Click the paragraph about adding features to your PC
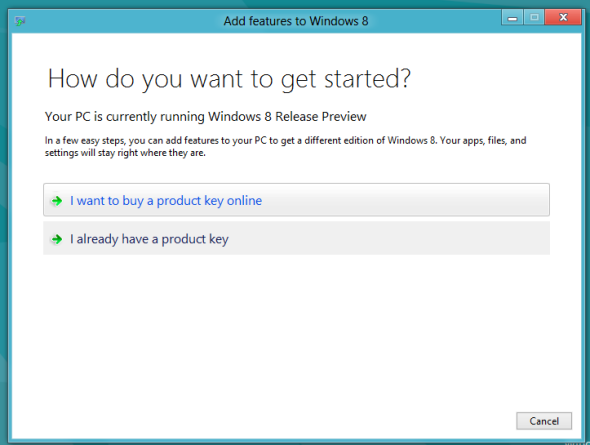 click(x=285, y=146)
